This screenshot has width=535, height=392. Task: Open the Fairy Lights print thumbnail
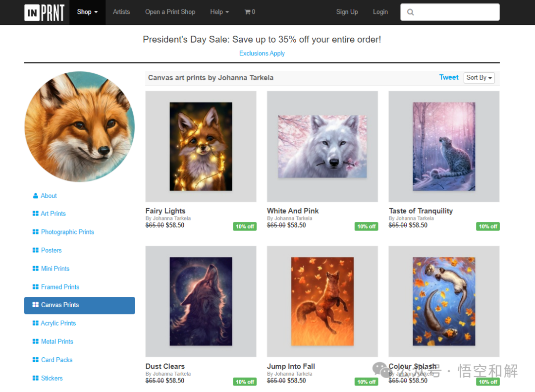201,147
